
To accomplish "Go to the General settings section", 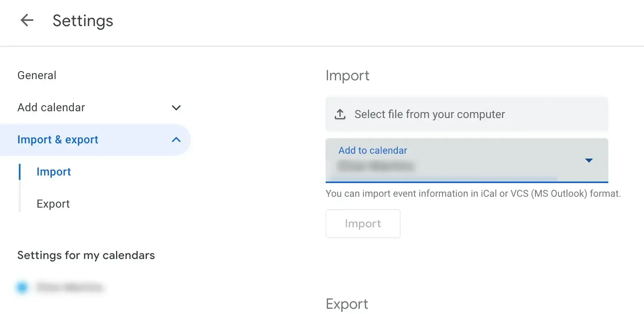I will tap(37, 75).
